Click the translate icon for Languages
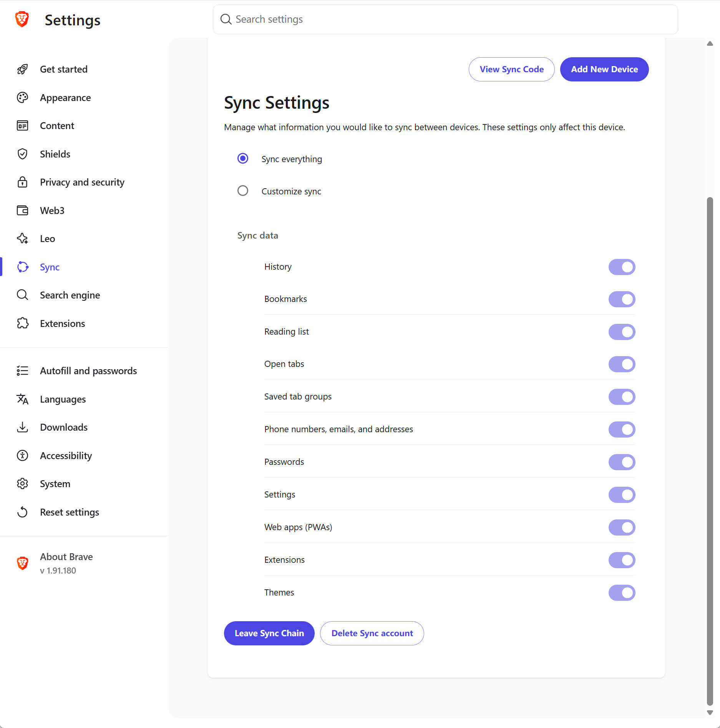This screenshot has width=720, height=728. 22,399
